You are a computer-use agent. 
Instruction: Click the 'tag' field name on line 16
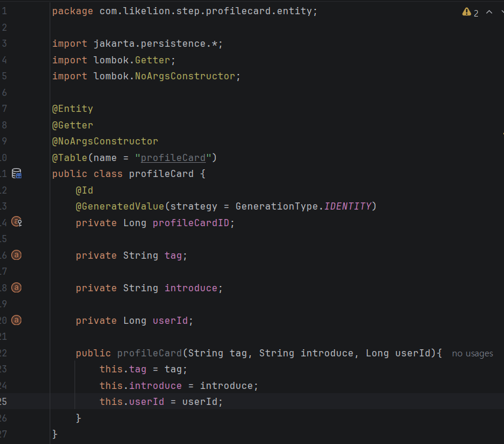click(173, 256)
